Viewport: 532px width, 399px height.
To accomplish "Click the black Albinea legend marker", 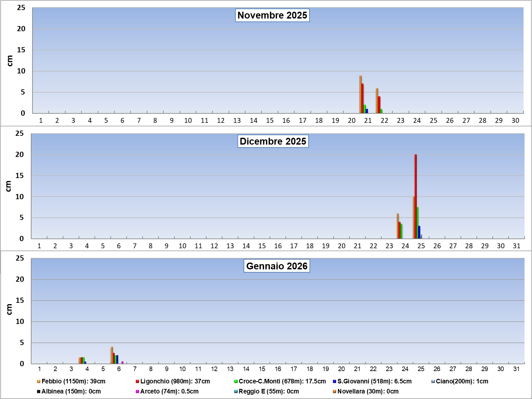I will click(x=39, y=392).
